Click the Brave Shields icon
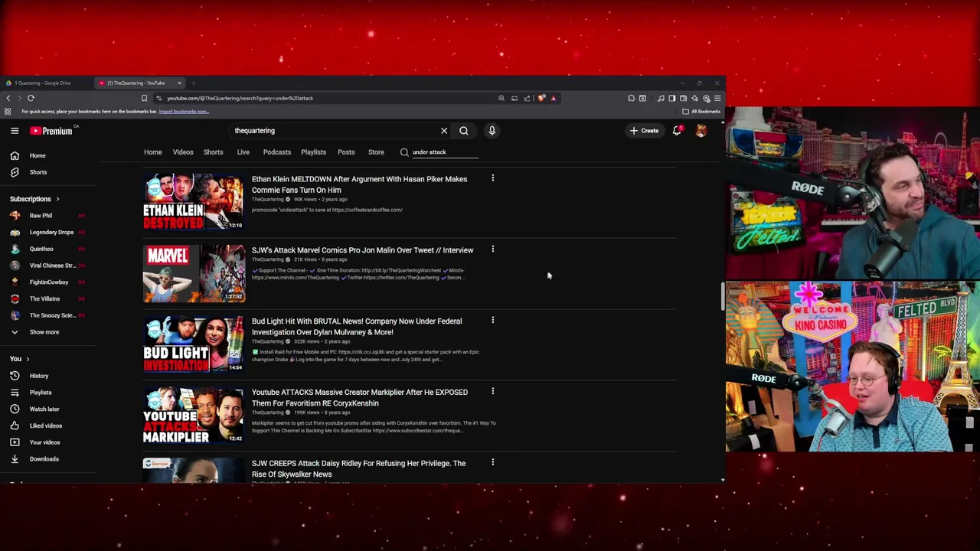Viewport: 980px width, 551px height. point(542,98)
